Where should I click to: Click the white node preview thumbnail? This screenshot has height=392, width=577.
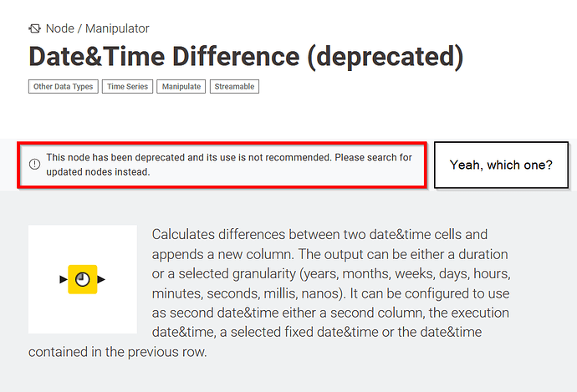click(x=83, y=279)
